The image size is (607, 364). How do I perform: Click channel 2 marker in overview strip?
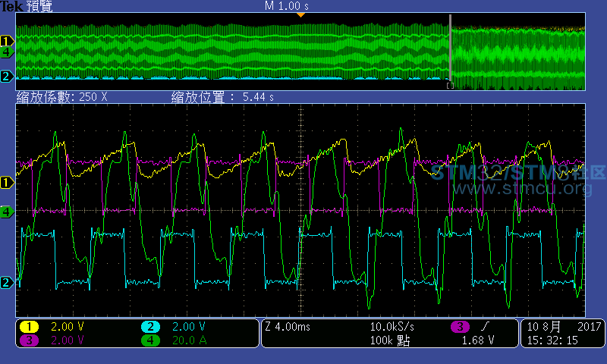click(7, 76)
